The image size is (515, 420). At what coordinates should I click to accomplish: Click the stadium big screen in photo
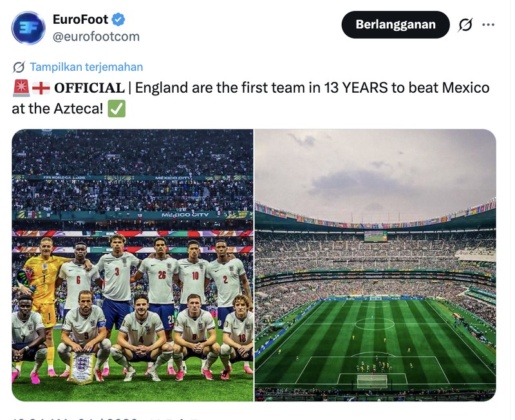pos(375,236)
